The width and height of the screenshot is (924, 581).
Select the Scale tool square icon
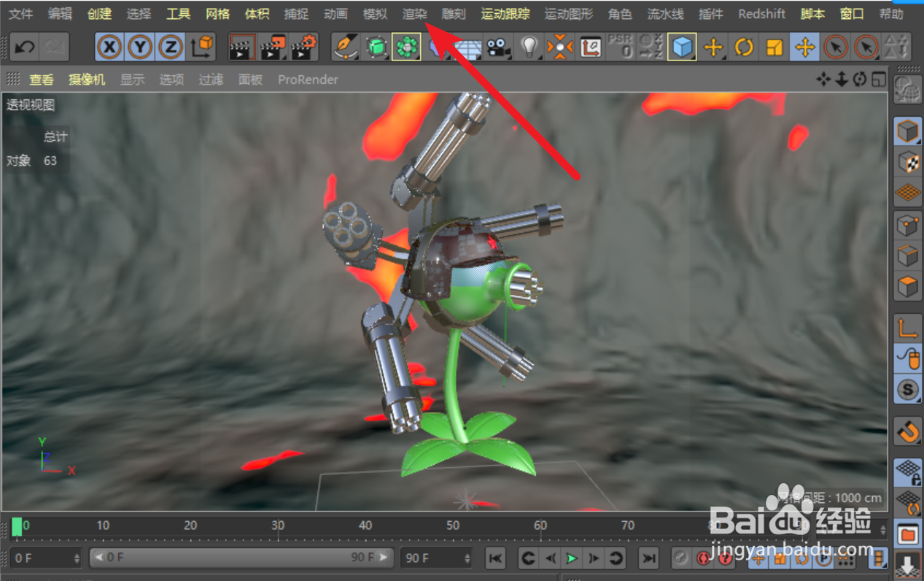pos(774,47)
